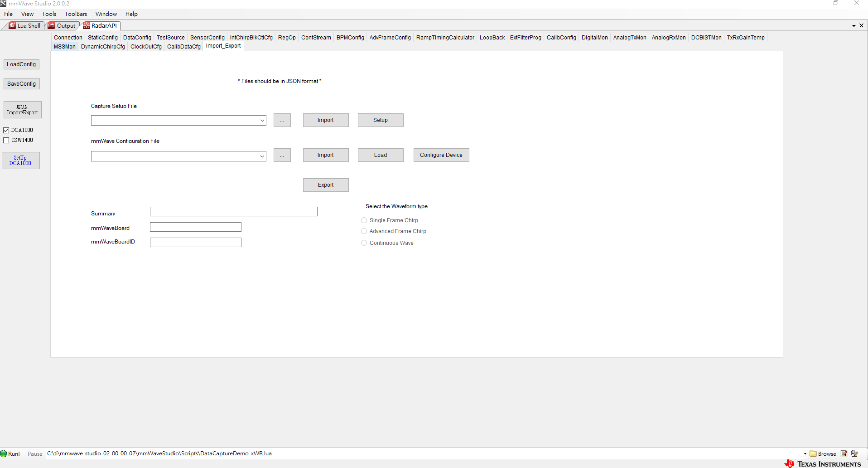Open the ContStream tab
The height and width of the screenshot is (468, 868).
(316, 38)
